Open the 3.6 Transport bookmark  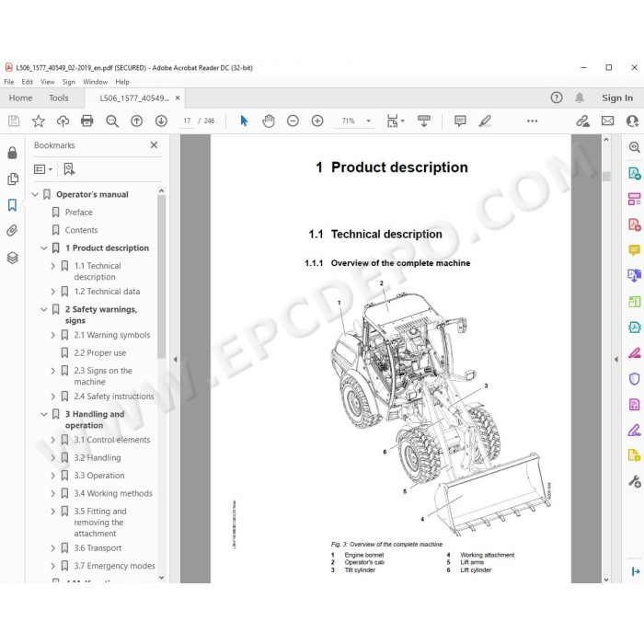(x=98, y=548)
